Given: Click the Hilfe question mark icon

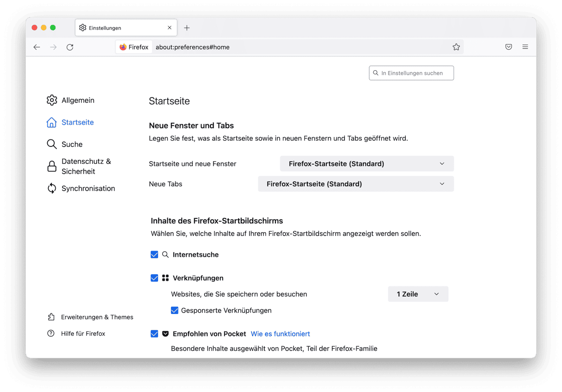Looking at the screenshot, I should click(51, 333).
